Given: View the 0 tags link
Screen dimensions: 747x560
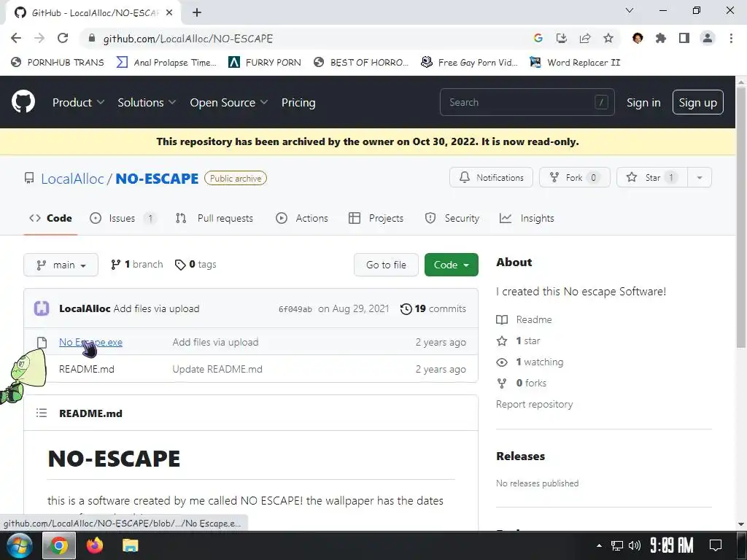Looking at the screenshot, I should (x=196, y=264).
